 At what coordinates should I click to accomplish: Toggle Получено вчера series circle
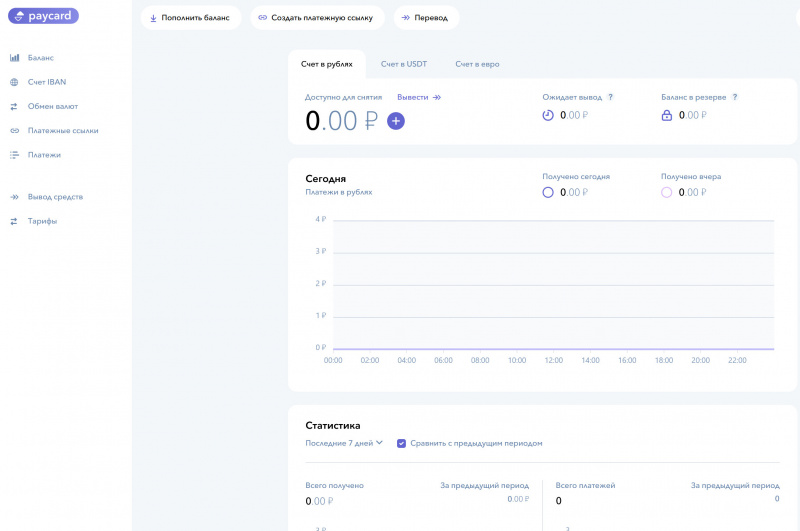[x=667, y=193]
